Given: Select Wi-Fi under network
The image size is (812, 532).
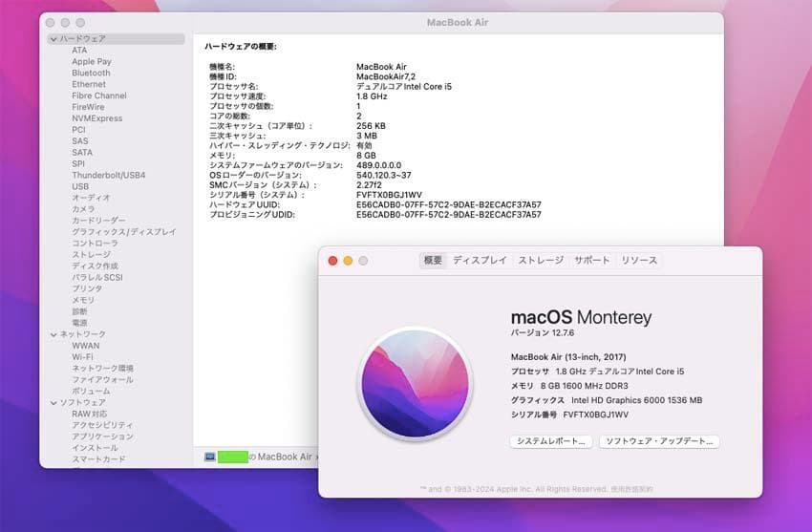Looking at the screenshot, I should (82, 357).
